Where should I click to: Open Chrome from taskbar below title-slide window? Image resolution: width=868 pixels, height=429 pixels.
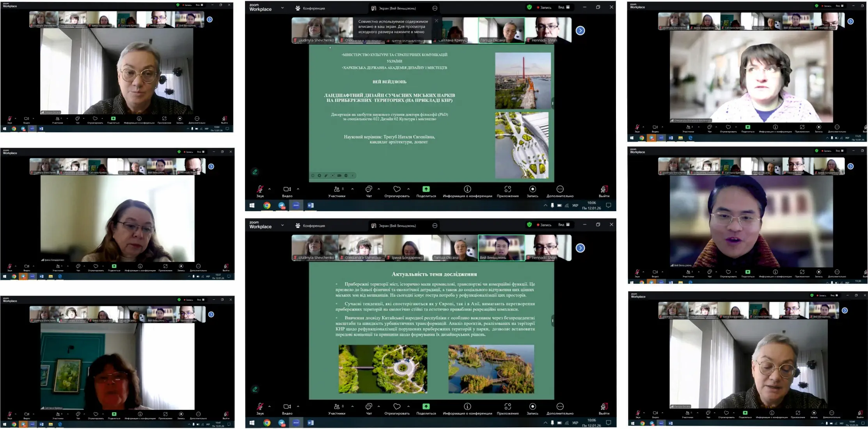(267, 205)
